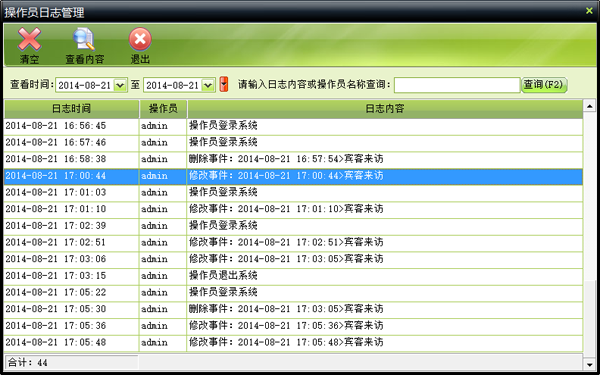Select the 修改事件 row logged at 17:02:51
Image resolution: width=600 pixels, height=375 pixels.
[x=293, y=243]
